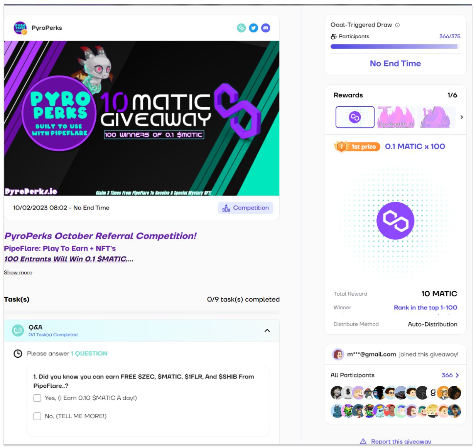Click the PyroPerks avatar logo

point(20,28)
